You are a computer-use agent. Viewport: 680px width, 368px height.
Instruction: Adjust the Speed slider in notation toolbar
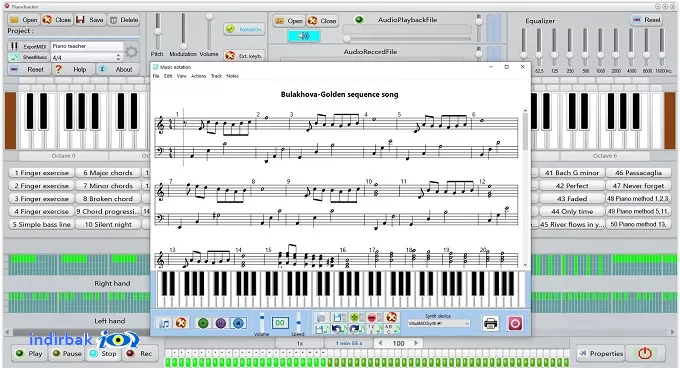pos(298,322)
